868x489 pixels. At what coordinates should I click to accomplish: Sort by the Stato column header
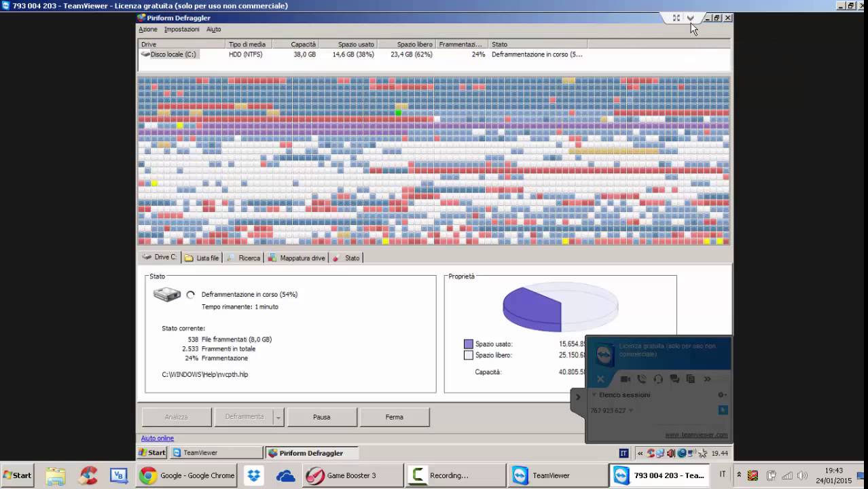tap(538, 44)
